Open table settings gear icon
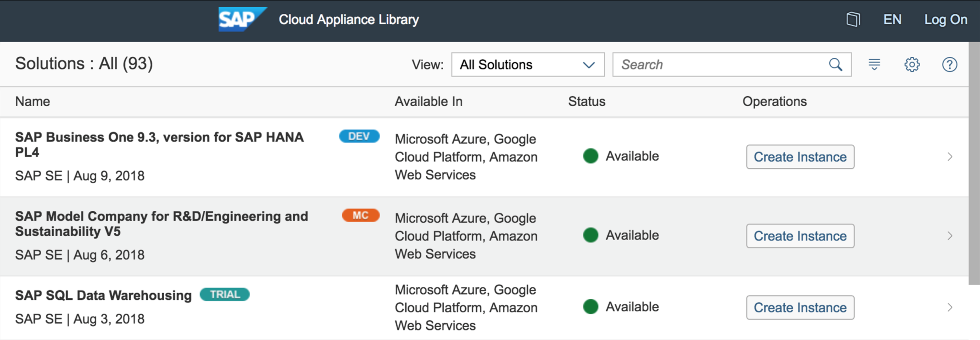The width and height of the screenshot is (980, 340). [x=912, y=64]
